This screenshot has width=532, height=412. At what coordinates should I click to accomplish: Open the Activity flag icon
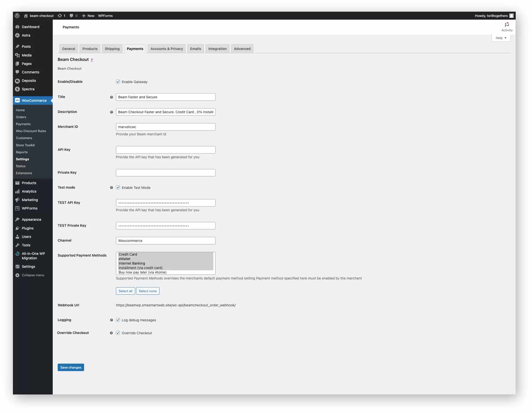(507, 24)
